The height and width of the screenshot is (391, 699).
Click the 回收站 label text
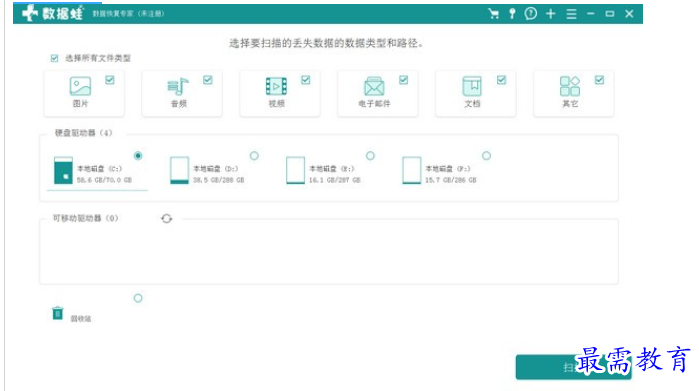point(81,319)
